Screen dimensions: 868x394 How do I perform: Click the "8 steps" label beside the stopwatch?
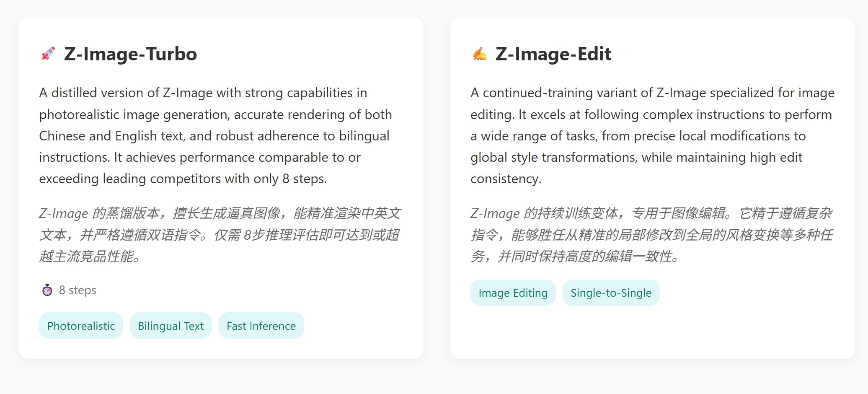77,290
